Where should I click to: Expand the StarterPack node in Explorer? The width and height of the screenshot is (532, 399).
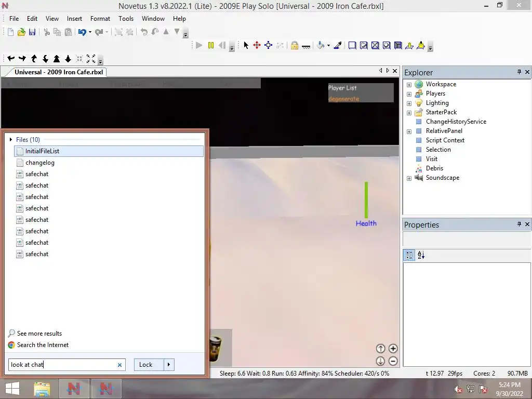point(409,113)
